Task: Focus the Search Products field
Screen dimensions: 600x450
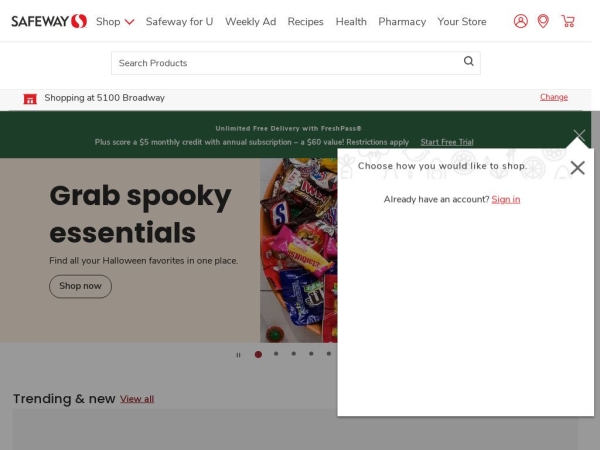Action: tap(295, 63)
